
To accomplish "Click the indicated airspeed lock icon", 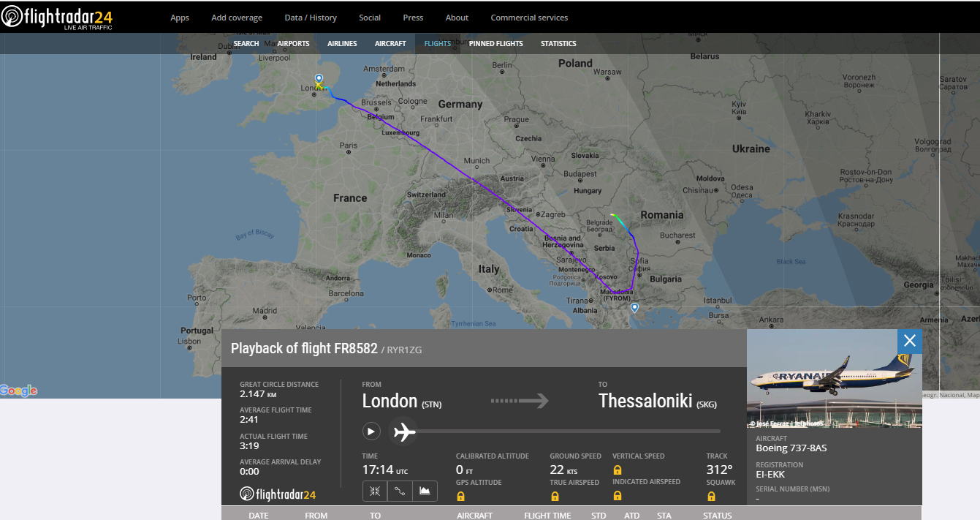I will coord(618,496).
